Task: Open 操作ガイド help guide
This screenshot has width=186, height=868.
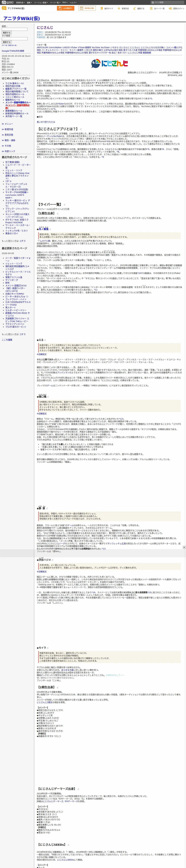Action: tap(107, 8)
